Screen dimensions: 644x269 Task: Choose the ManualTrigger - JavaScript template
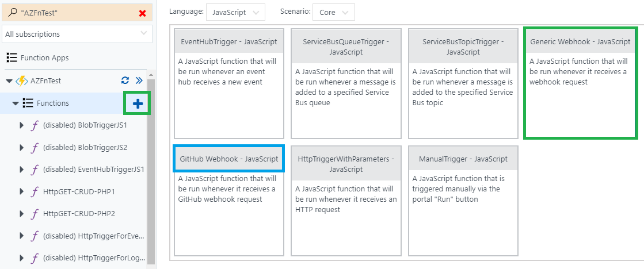coord(463,201)
